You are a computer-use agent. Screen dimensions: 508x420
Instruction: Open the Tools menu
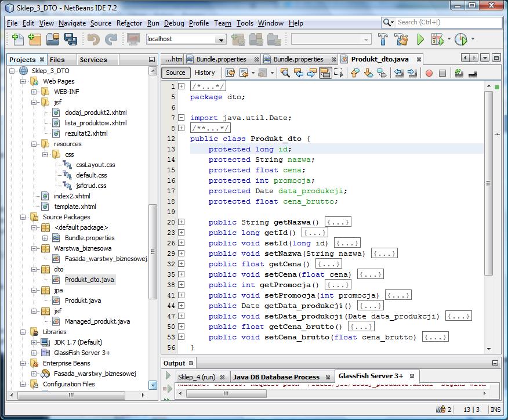click(245, 23)
